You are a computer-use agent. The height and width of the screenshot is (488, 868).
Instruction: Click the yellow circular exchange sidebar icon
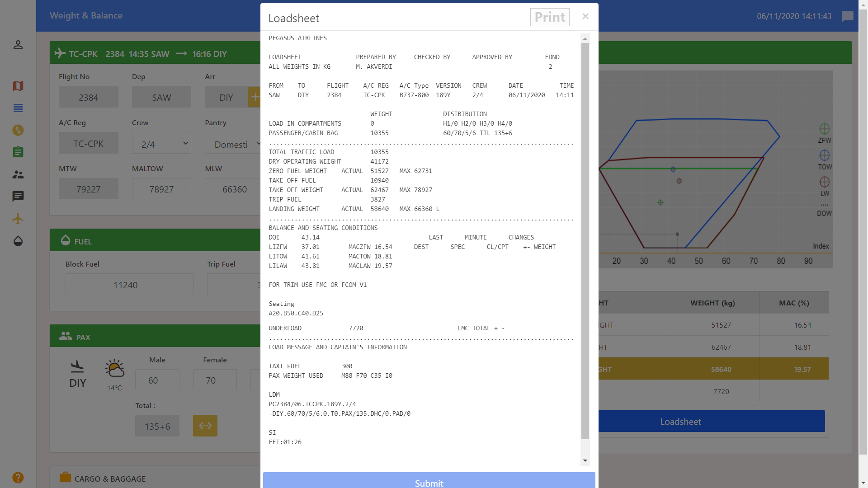(x=18, y=130)
